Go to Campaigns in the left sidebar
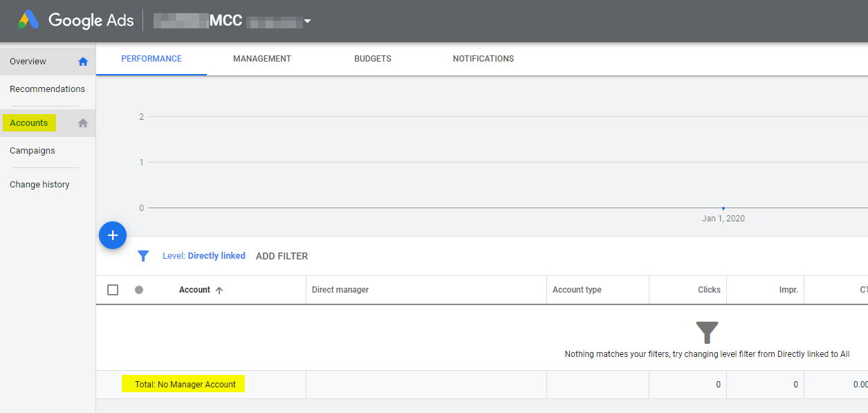The height and width of the screenshot is (413, 868). tap(33, 151)
